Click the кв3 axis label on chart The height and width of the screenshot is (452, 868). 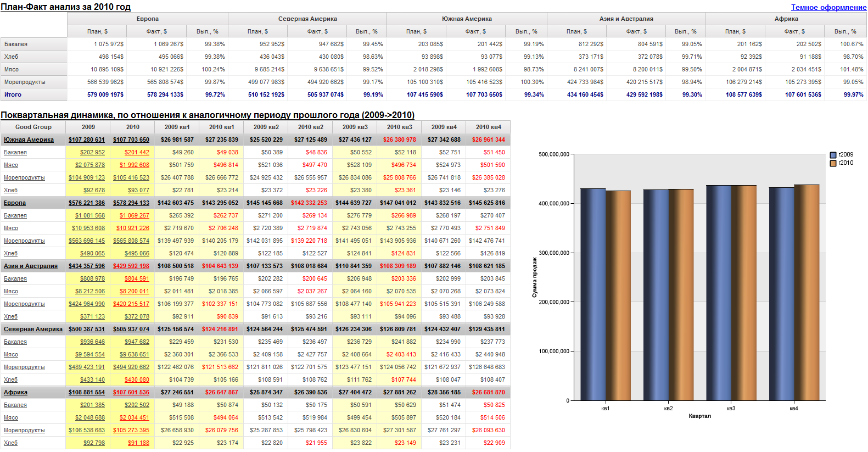click(x=731, y=409)
